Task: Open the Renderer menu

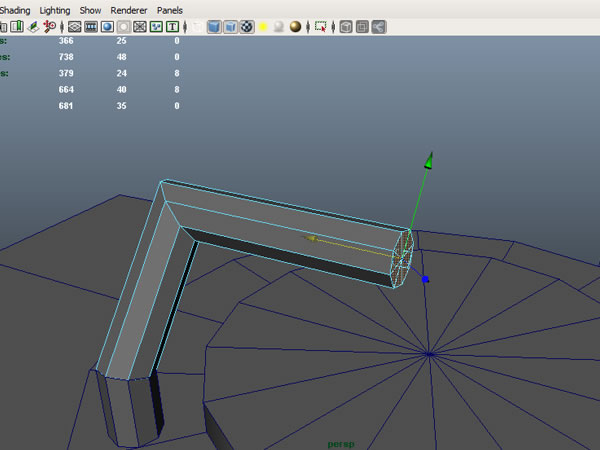Action: coord(129,9)
